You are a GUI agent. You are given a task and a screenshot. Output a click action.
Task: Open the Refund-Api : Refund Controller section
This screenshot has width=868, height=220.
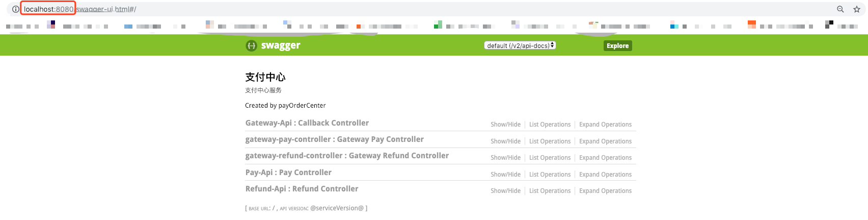pyautogui.click(x=302, y=189)
